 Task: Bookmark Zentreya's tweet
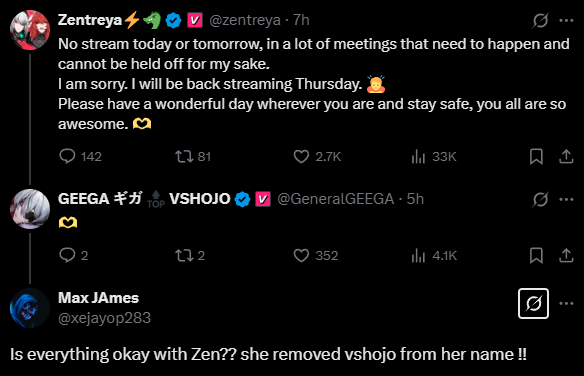536,156
